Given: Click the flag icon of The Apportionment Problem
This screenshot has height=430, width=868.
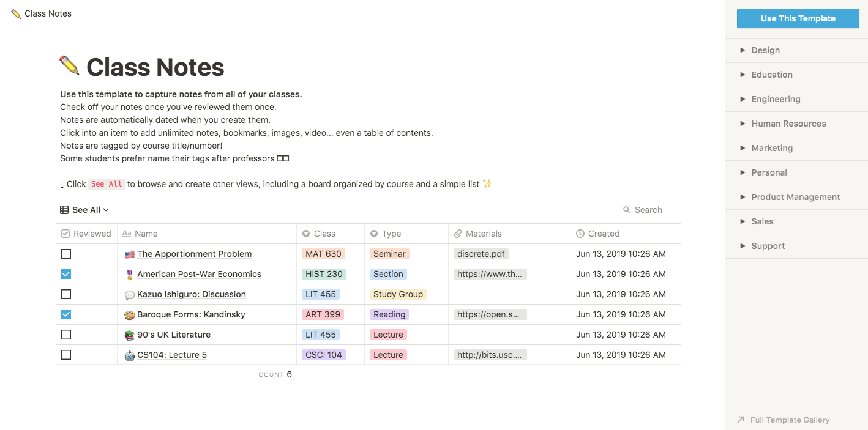Looking at the screenshot, I should (129, 254).
